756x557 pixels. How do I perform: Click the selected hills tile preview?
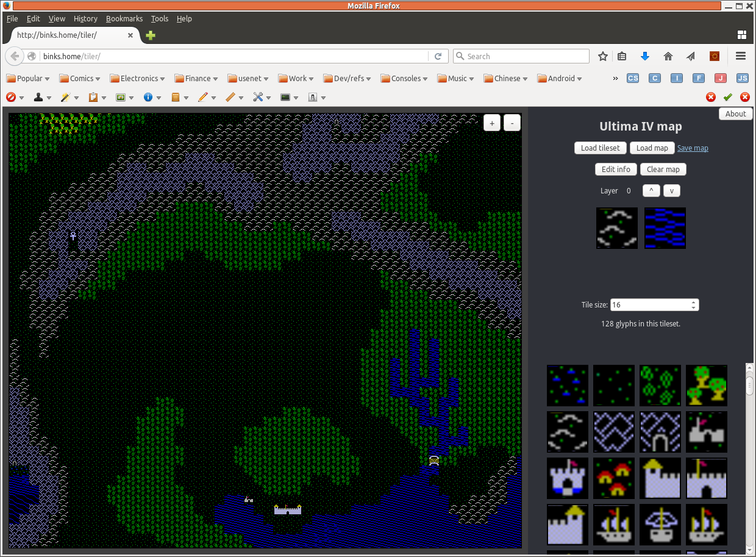coord(617,228)
